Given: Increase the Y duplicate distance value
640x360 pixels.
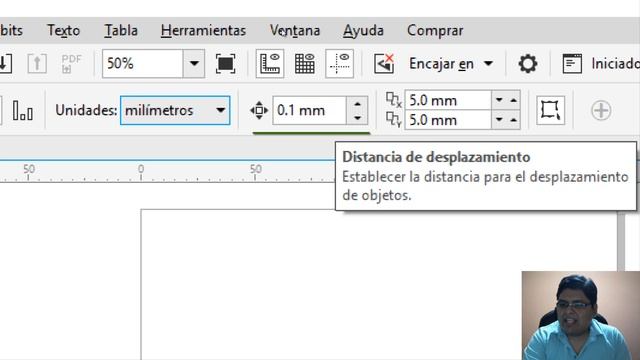Looking at the screenshot, I should (x=513, y=120).
